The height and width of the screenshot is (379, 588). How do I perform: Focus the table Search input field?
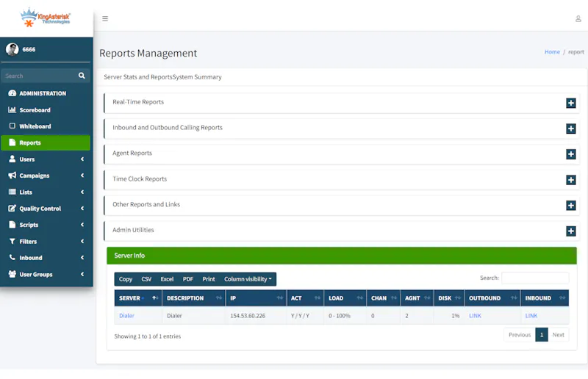click(x=535, y=278)
